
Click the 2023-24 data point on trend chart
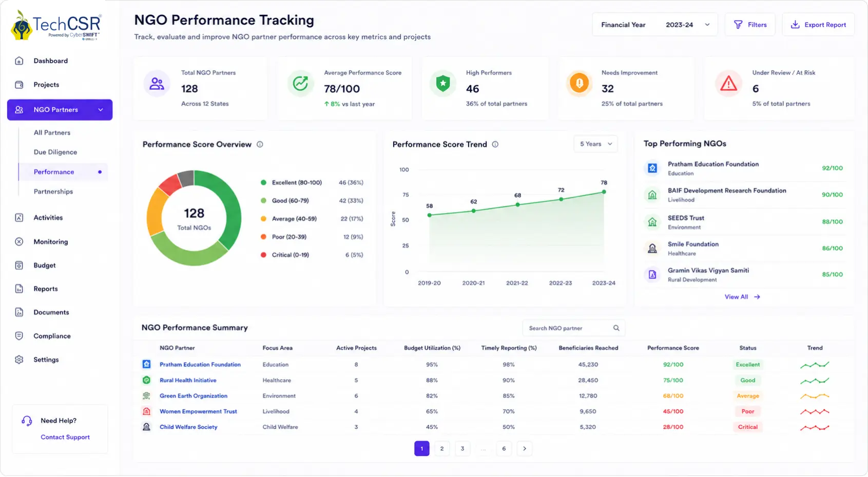click(x=604, y=192)
